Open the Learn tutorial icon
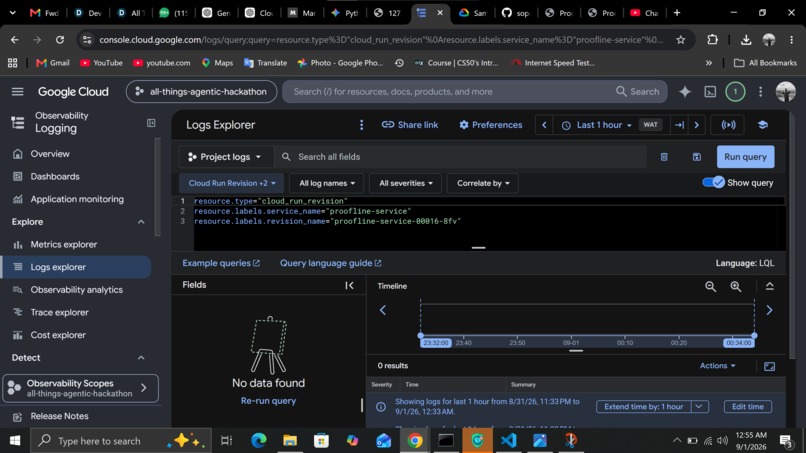Viewport: 806px width, 453px height. point(763,125)
